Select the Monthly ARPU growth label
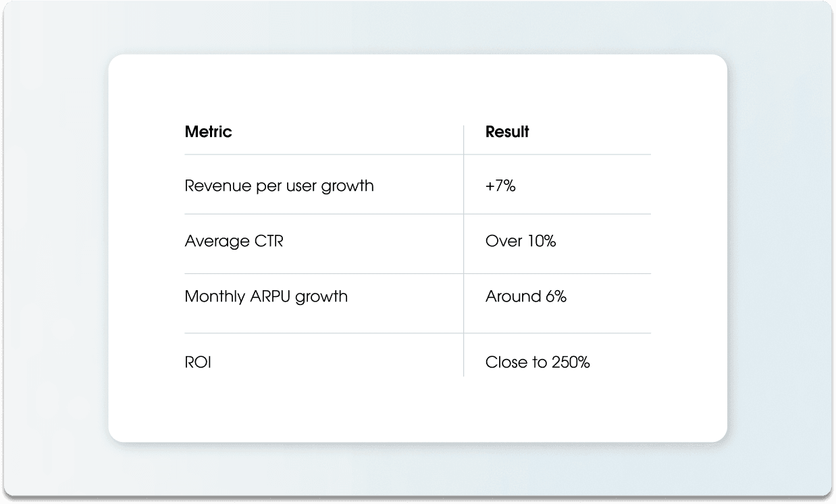The image size is (836, 504). (266, 297)
